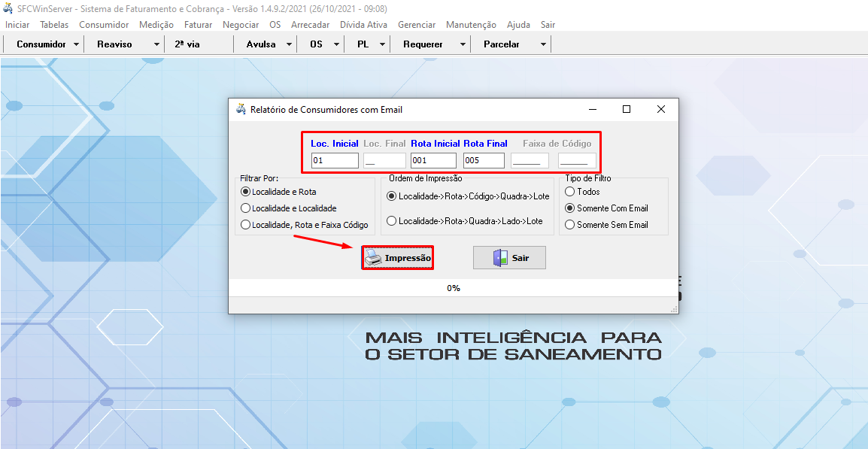Viewport: 868px width, 449px height.
Task: Select the Todos filter option
Action: pyautogui.click(x=570, y=192)
